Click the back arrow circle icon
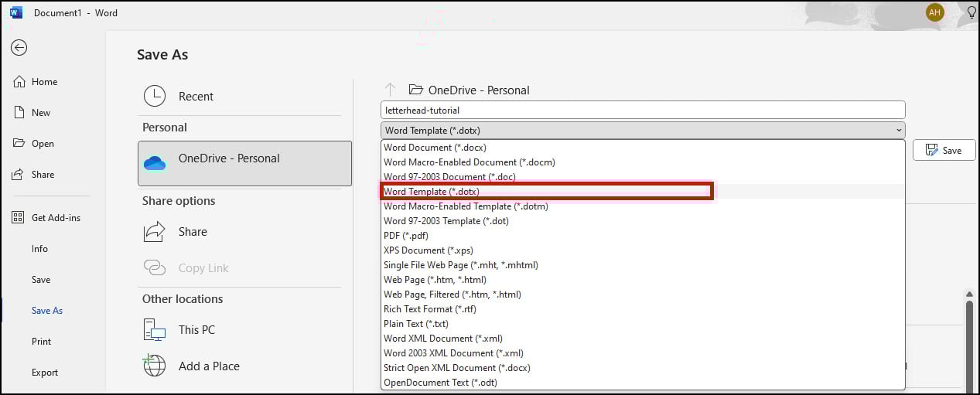Image resolution: width=980 pixels, height=395 pixels. pyautogui.click(x=19, y=48)
